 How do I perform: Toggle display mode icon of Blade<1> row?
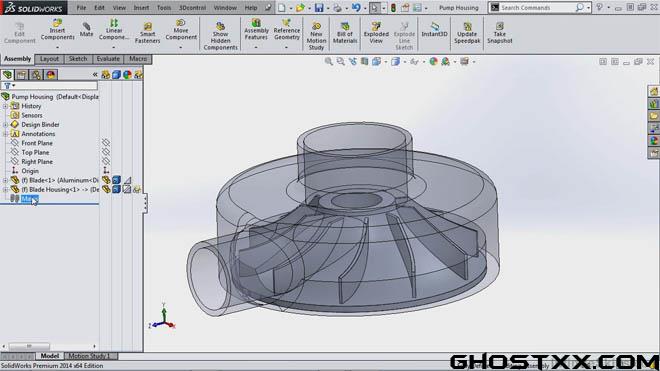[117, 180]
